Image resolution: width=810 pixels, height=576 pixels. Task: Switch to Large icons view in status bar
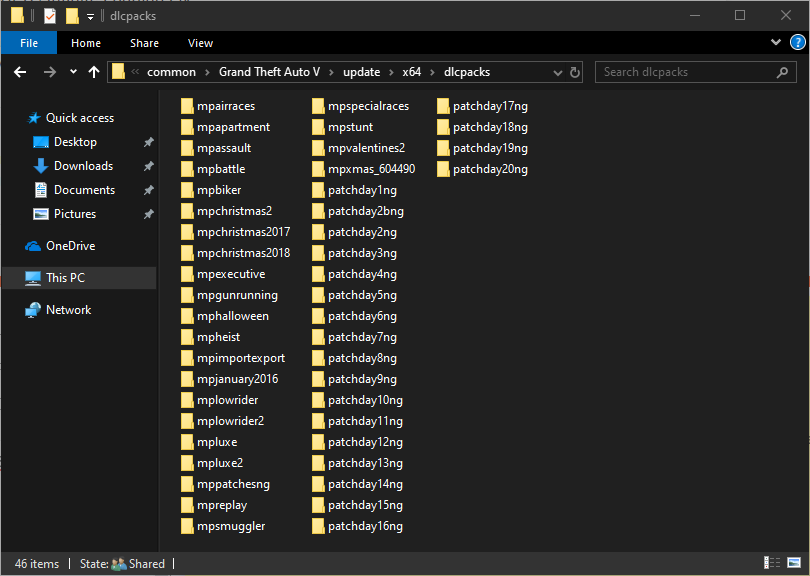(793, 564)
